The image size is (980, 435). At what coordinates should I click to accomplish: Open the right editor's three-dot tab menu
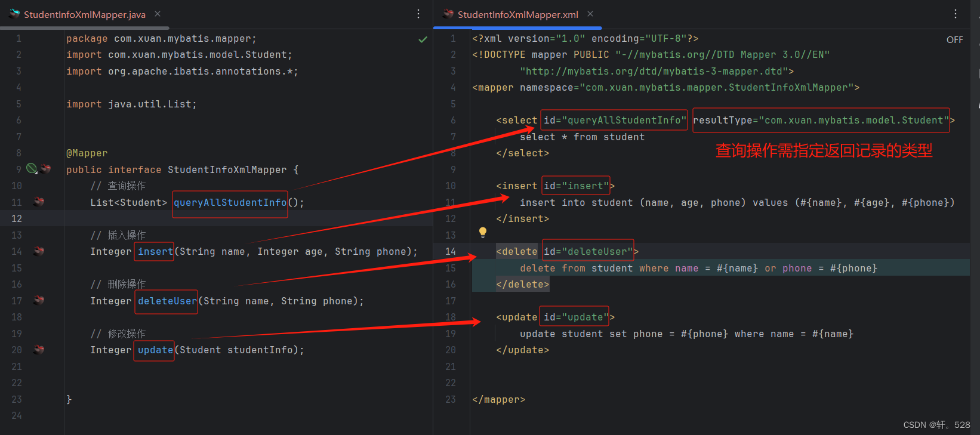tap(956, 14)
